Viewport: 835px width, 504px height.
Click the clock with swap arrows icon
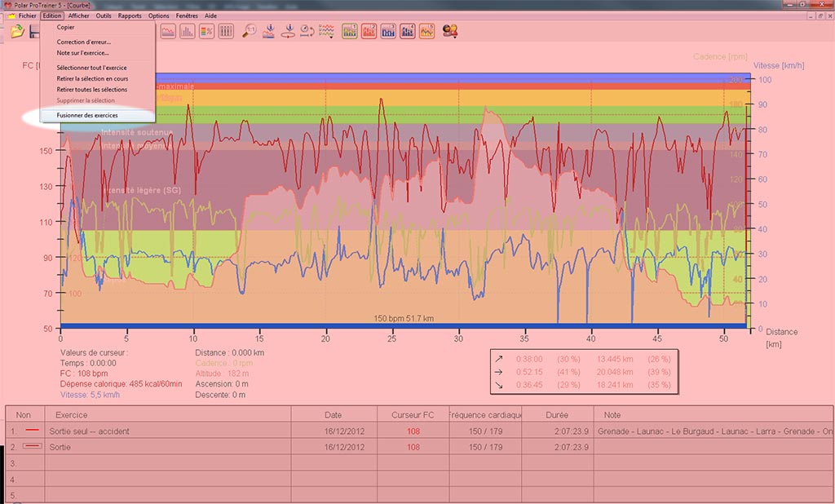pos(307,32)
